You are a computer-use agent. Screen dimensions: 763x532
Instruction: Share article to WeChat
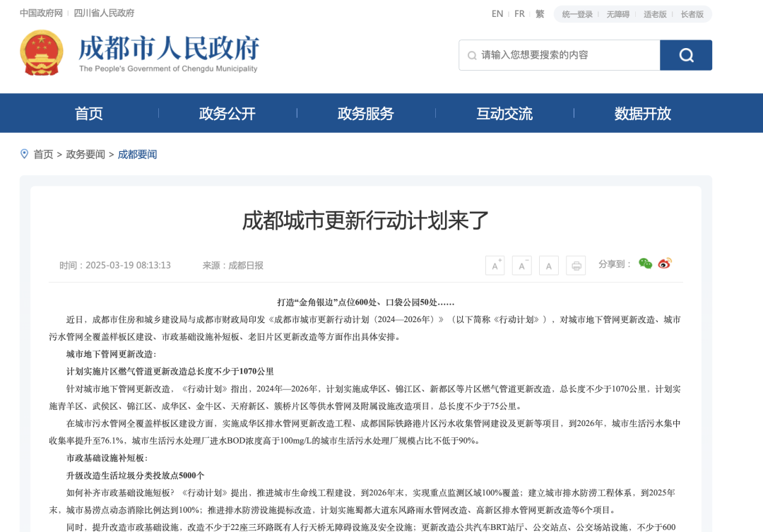click(x=645, y=264)
